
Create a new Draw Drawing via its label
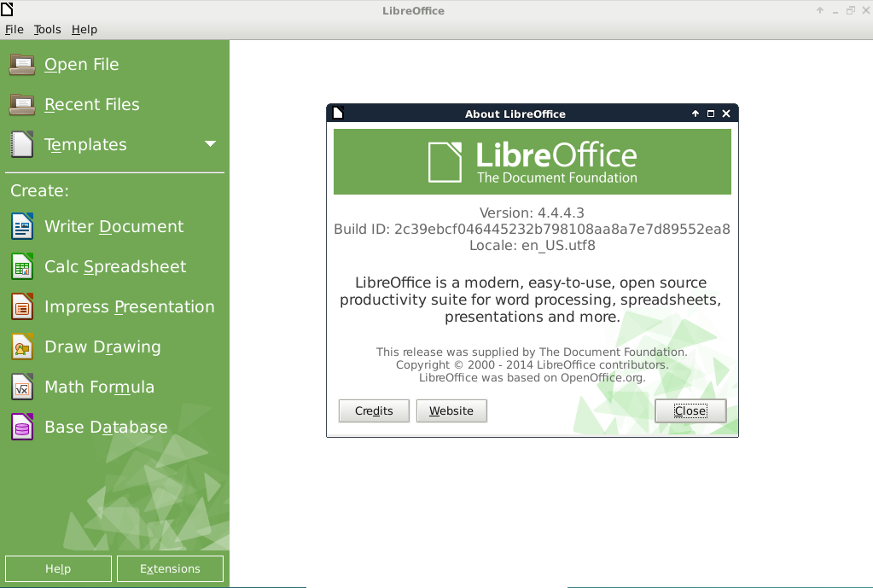[x=102, y=346]
